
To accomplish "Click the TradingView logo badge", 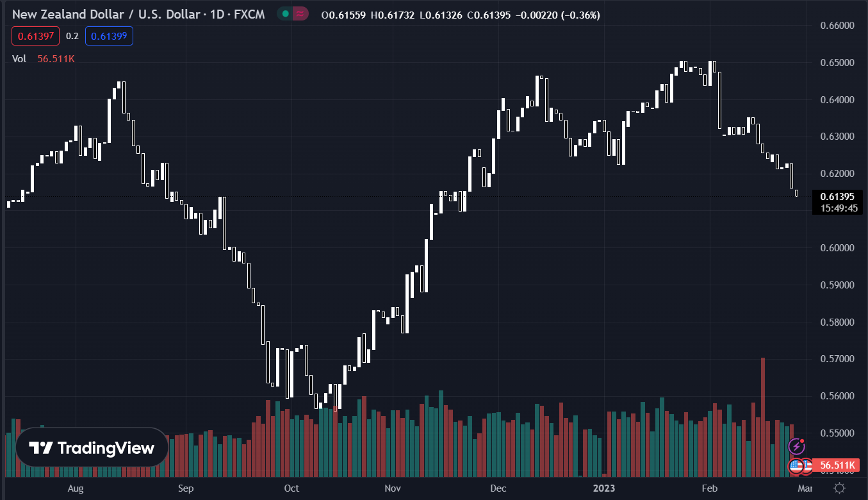I will tap(92, 447).
